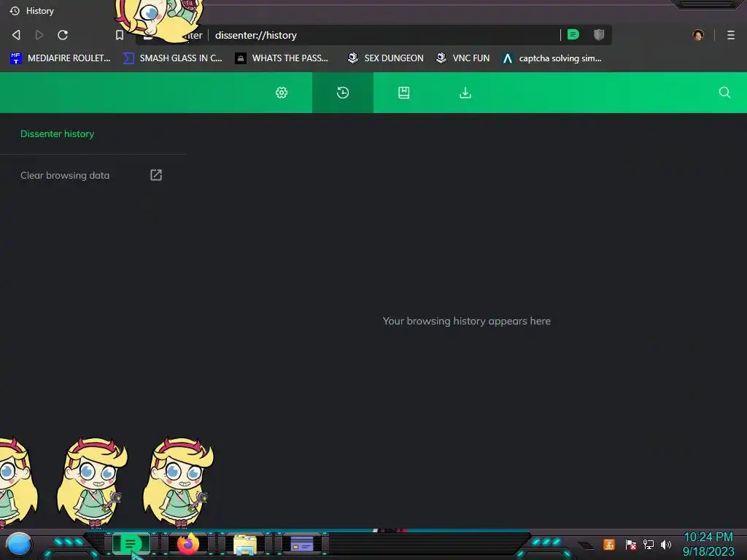Select Dissenter history in the sidebar
The image size is (747, 560).
tap(57, 134)
